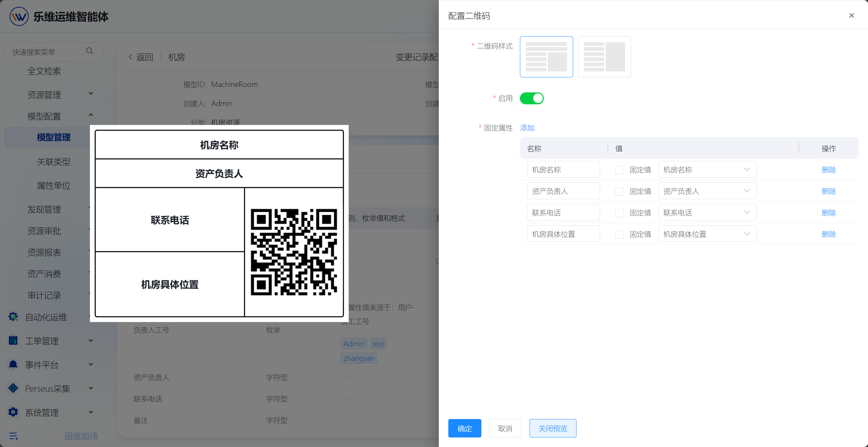Delete the 资产负责人 attribute row

click(x=829, y=191)
